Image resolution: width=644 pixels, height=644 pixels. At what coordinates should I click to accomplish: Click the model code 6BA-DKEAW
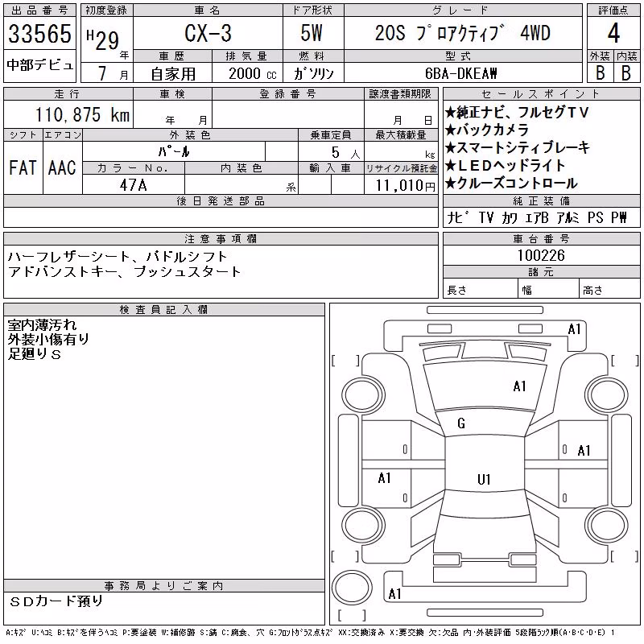(460, 73)
